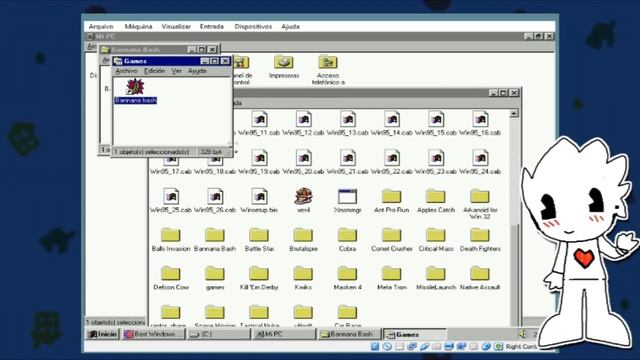This screenshot has height=360, width=640.
Task: Click the volume speaker tray icon
Action: click(x=522, y=334)
